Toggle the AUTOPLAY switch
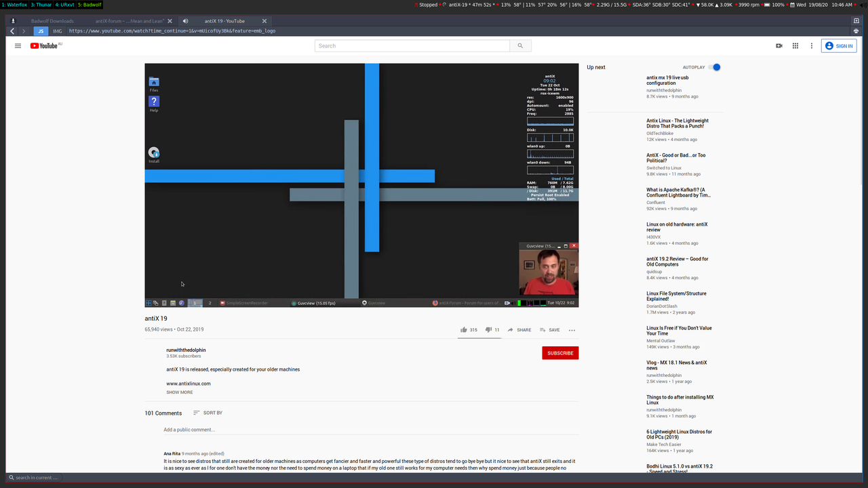 [714, 67]
